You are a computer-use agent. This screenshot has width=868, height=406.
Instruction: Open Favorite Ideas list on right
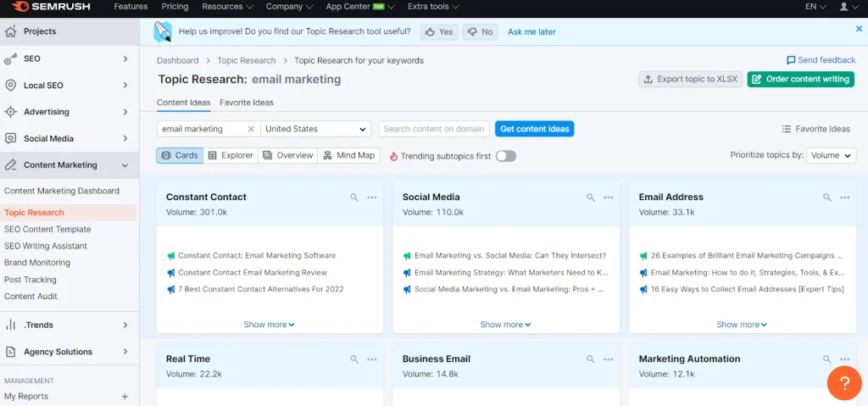coord(815,129)
